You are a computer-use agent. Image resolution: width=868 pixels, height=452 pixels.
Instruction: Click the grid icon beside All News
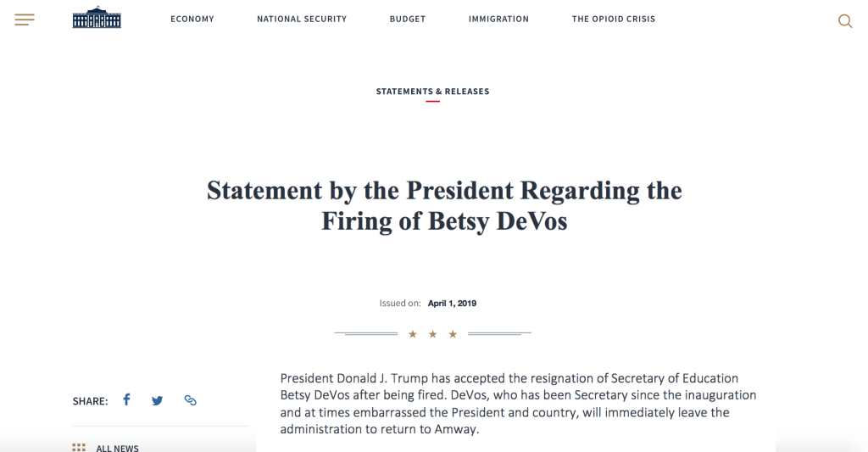[79, 448]
